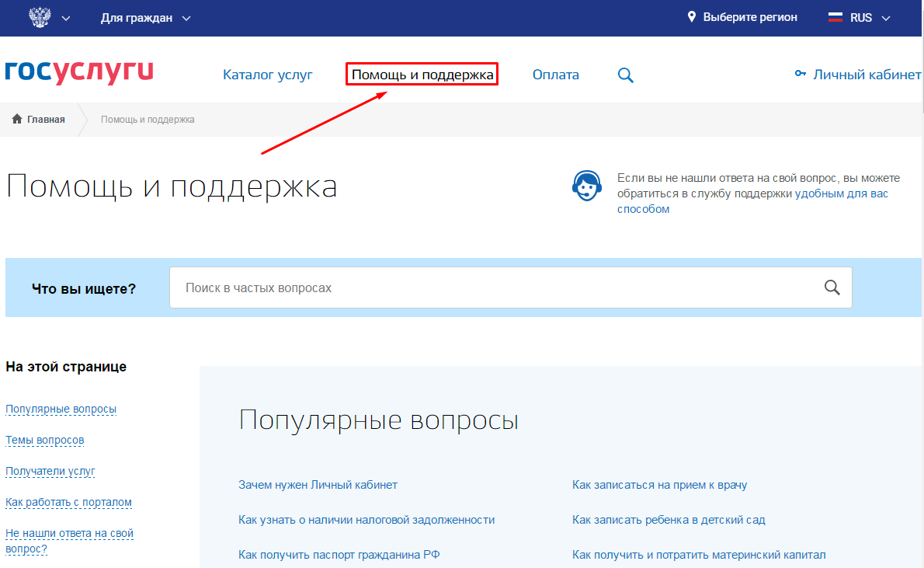The height and width of the screenshot is (568, 924).
Task: Jump to Темы вопросов section
Action: [44, 440]
